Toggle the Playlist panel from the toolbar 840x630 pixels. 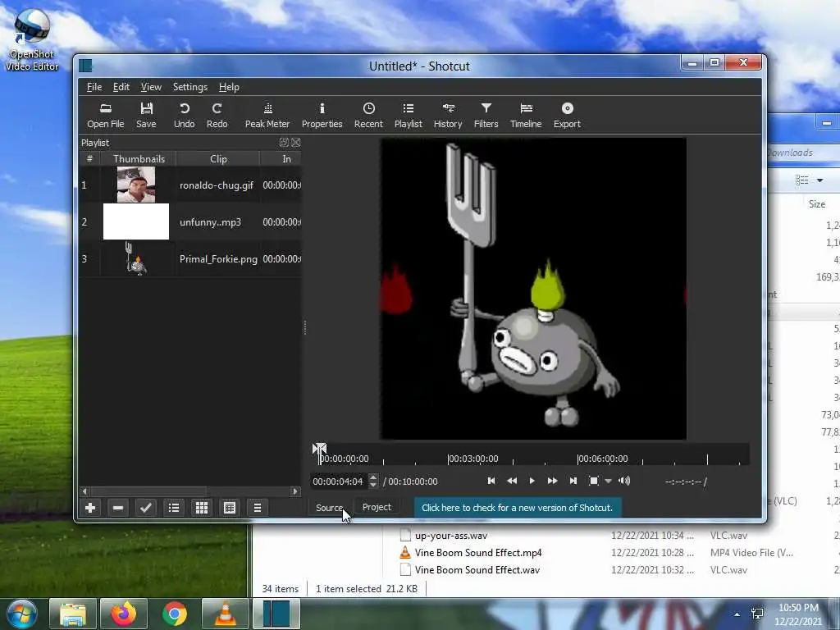click(409, 116)
